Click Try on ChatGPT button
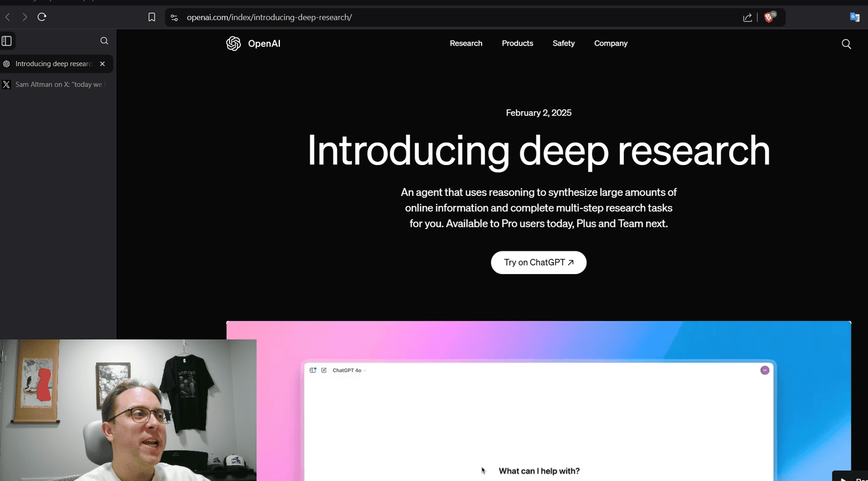The image size is (868, 481). click(539, 262)
